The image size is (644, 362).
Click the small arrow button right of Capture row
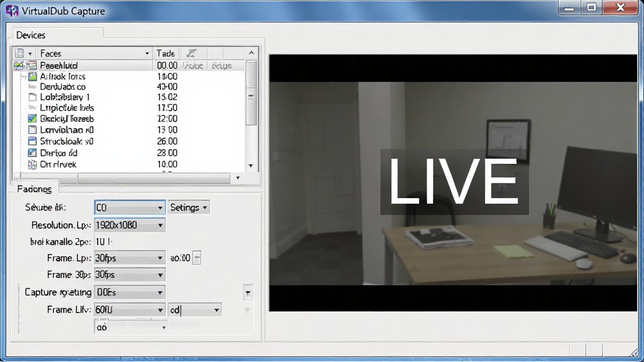[x=248, y=293]
